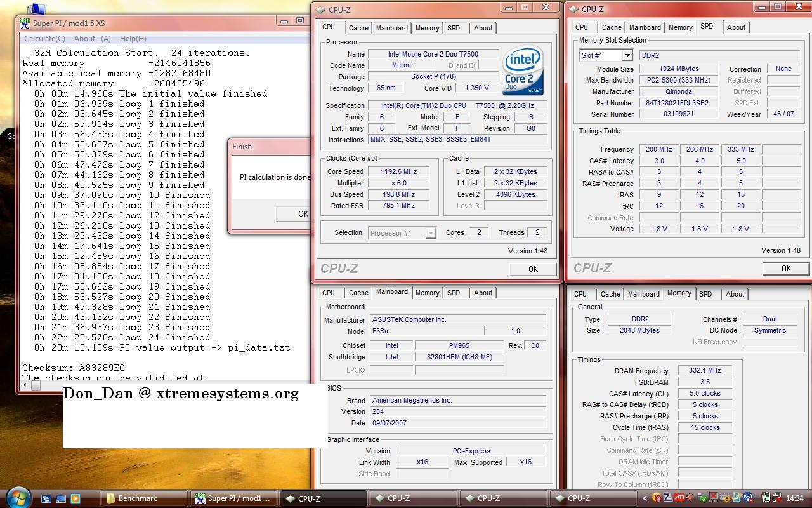
Task: Click the Code Name value 'Merom'
Action: click(402, 65)
